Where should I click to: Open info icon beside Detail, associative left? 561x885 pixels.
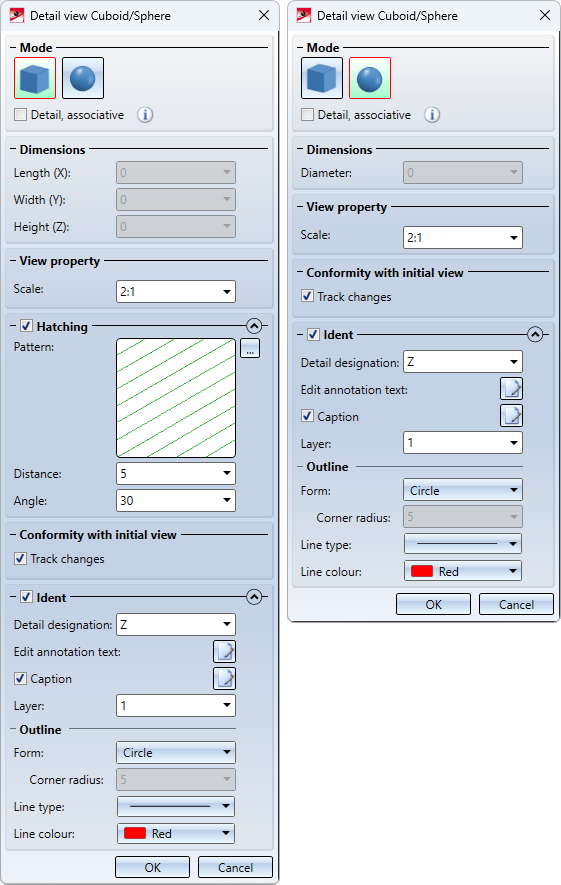145,115
